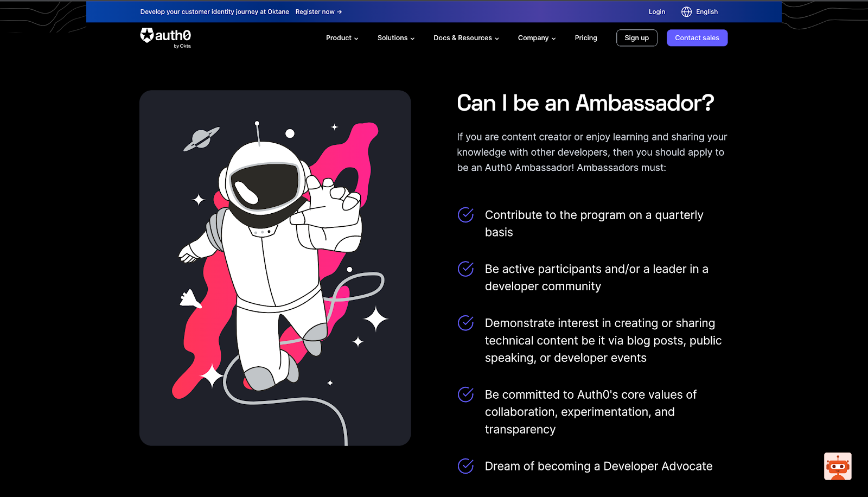This screenshot has height=497, width=868.
Task: Open the Company dropdown
Action: coord(536,38)
